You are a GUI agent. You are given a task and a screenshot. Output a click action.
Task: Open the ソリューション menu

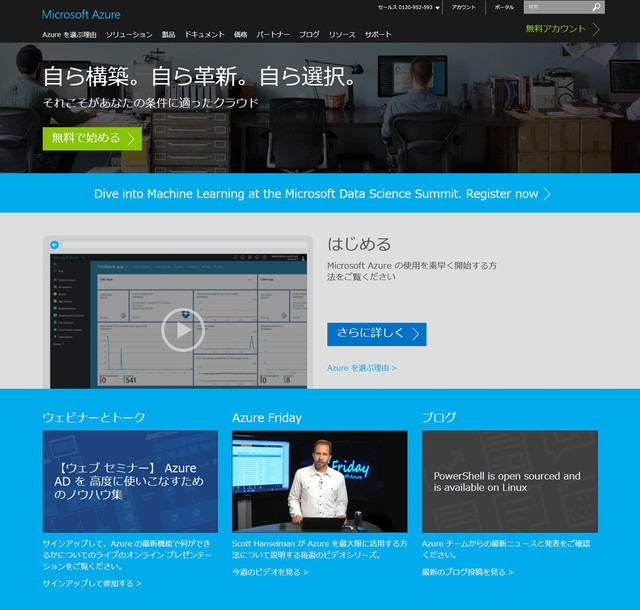(129, 35)
